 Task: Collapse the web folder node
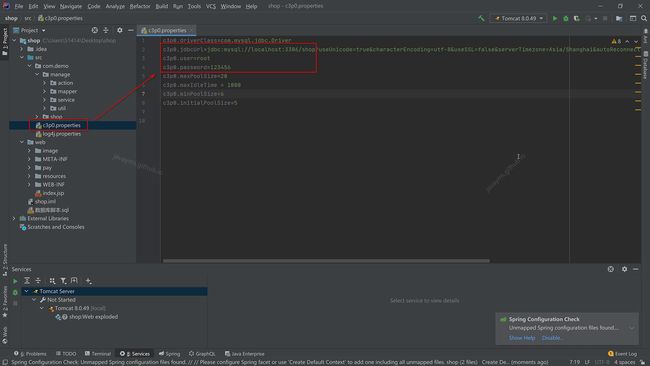tap(22, 142)
